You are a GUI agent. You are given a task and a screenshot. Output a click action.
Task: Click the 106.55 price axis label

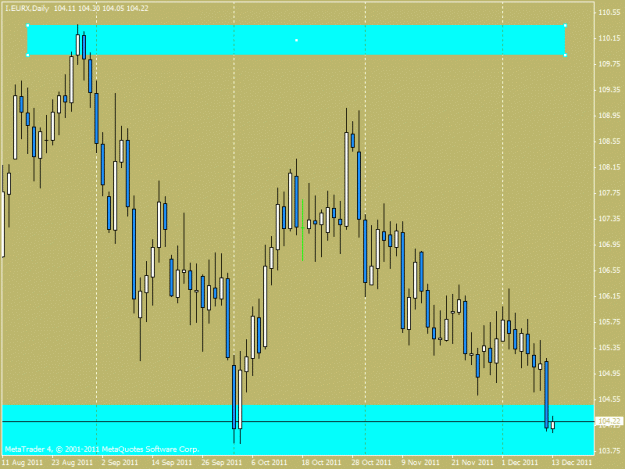point(609,271)
